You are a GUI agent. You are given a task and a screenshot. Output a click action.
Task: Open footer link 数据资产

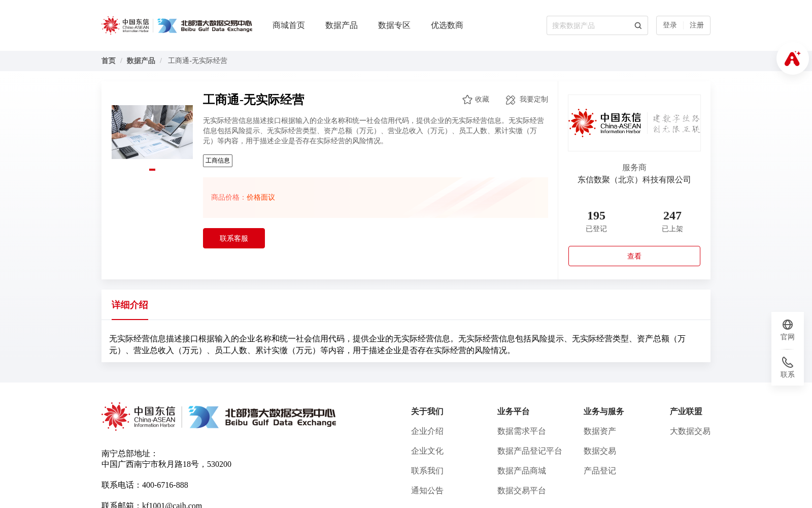[600, 431]
